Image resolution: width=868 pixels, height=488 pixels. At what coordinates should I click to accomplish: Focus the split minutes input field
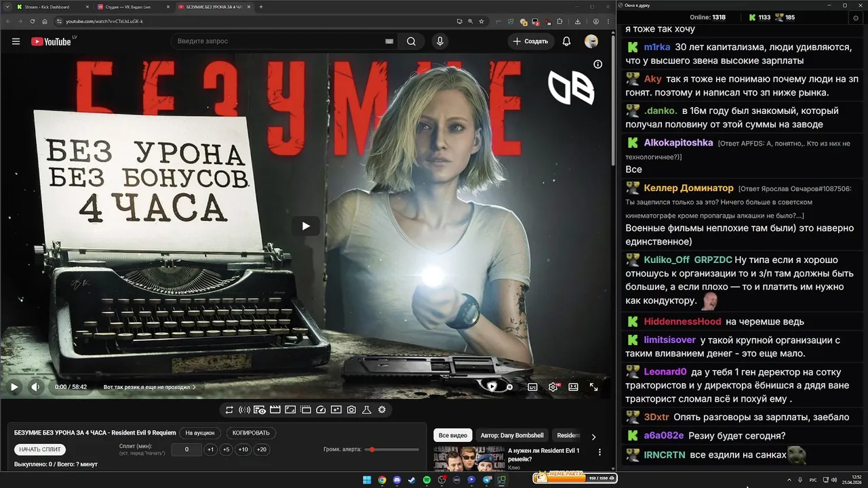[x=186, y=449]
